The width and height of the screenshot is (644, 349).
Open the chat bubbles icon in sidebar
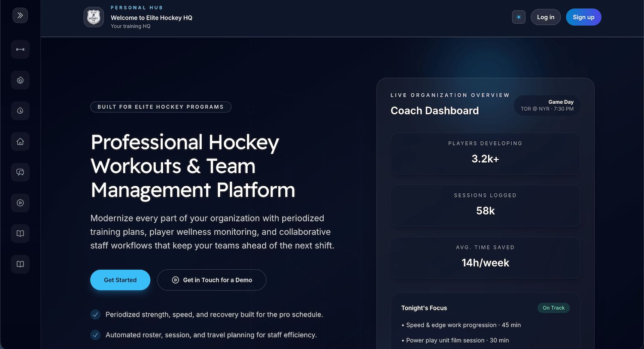click(20, 172)
